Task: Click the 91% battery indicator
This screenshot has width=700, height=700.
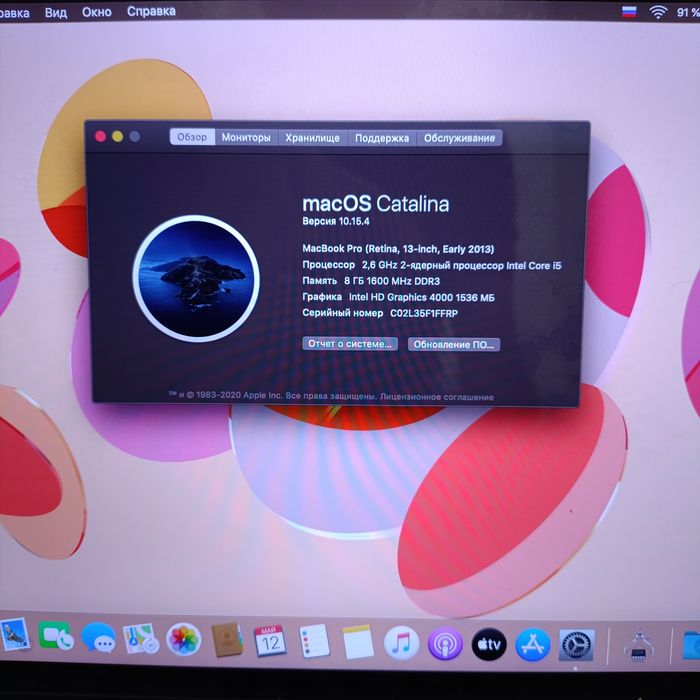Action: click(688, 12)
